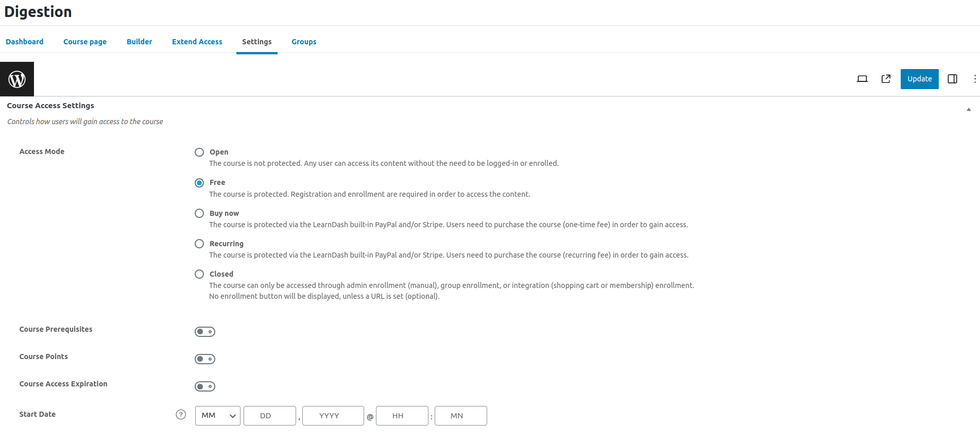This screenshot has height=441, width=980.
Task: Select the Open access mode
Action: [199, 152]
